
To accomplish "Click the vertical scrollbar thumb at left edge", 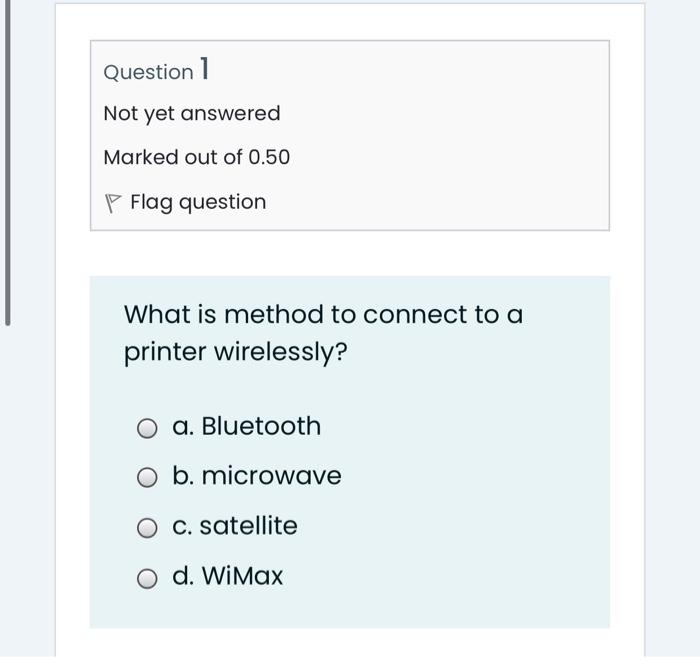I will click(x=7, y=163).
